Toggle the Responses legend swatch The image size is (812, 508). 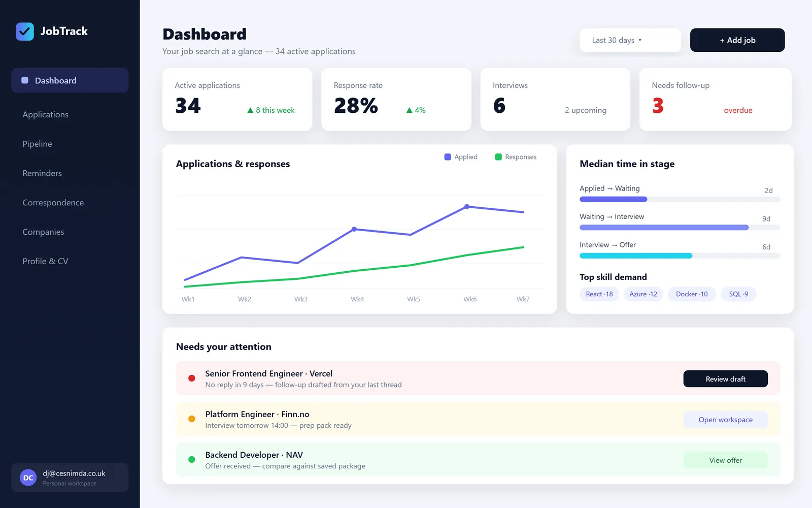[x=498, y=157]
